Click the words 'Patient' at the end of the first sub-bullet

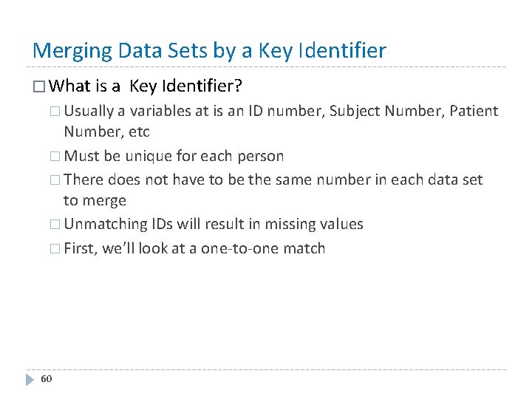pos(472,112)
